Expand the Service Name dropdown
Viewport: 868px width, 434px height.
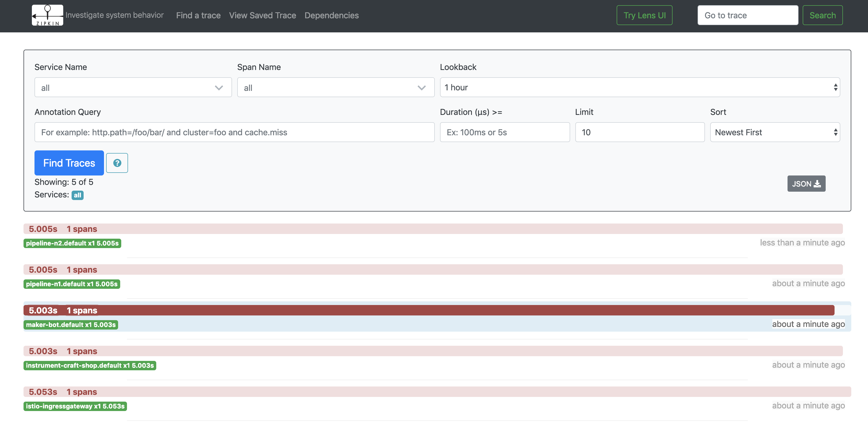tap(133, 87)
